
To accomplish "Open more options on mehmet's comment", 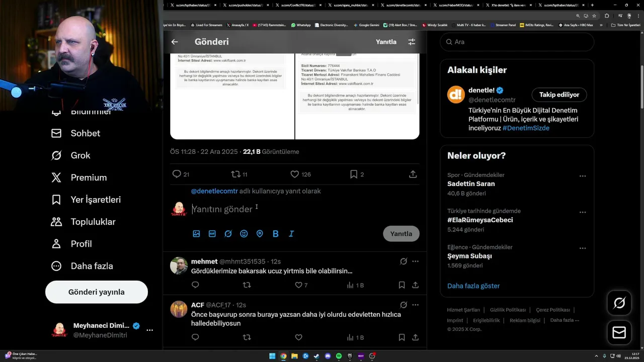I will [x=415, y=261].
